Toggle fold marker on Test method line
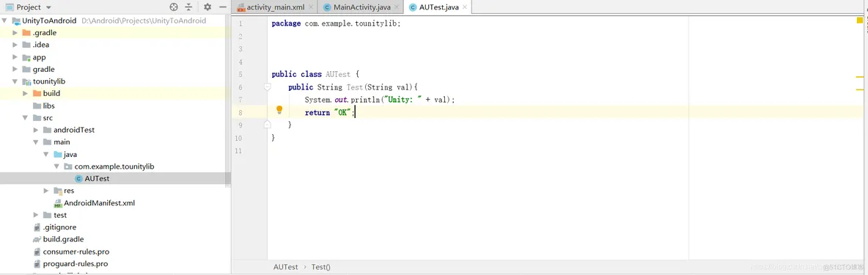This screenshot has width=868, height=275. [x=268, y=87]
